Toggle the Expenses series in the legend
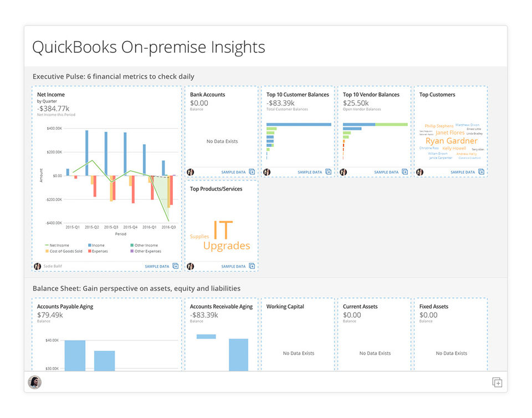The image size is (532, 418). pos(99,251)
